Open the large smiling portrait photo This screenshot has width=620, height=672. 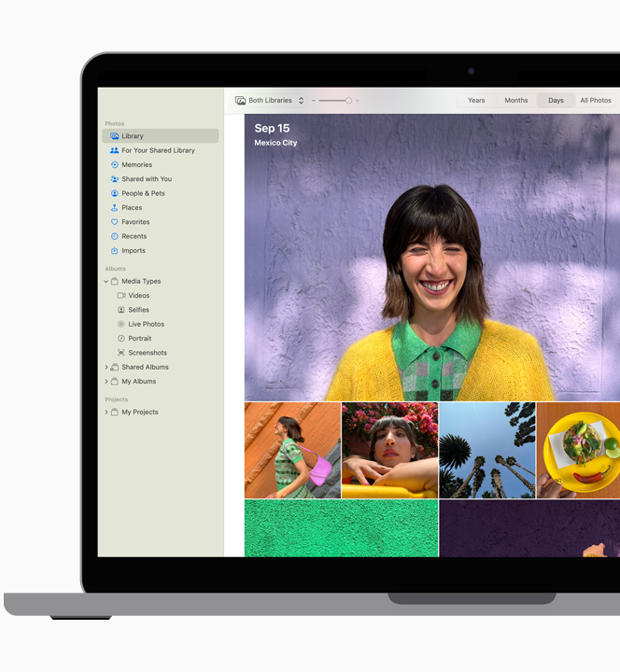pyautogui.click(x=432, y=258)
